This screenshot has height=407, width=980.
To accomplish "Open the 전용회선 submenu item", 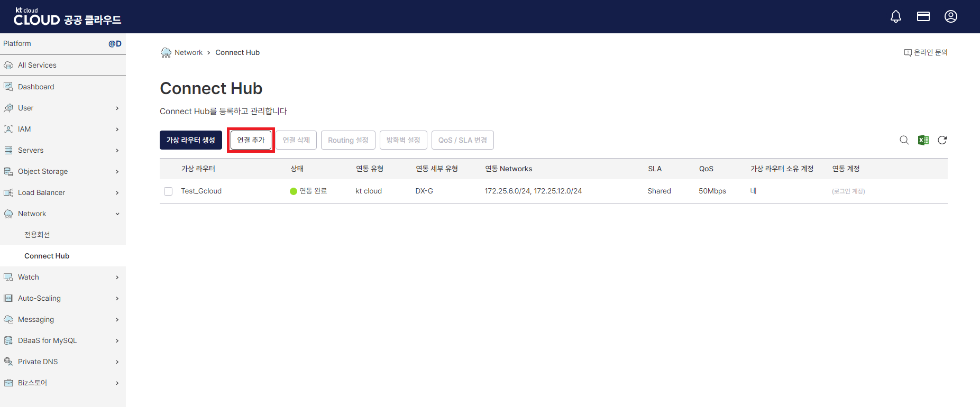I will click(37, 235).
